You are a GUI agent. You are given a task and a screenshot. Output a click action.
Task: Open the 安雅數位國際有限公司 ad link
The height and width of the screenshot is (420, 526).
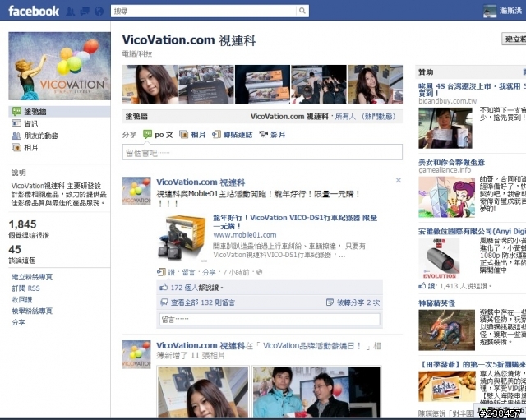point(472,231)
